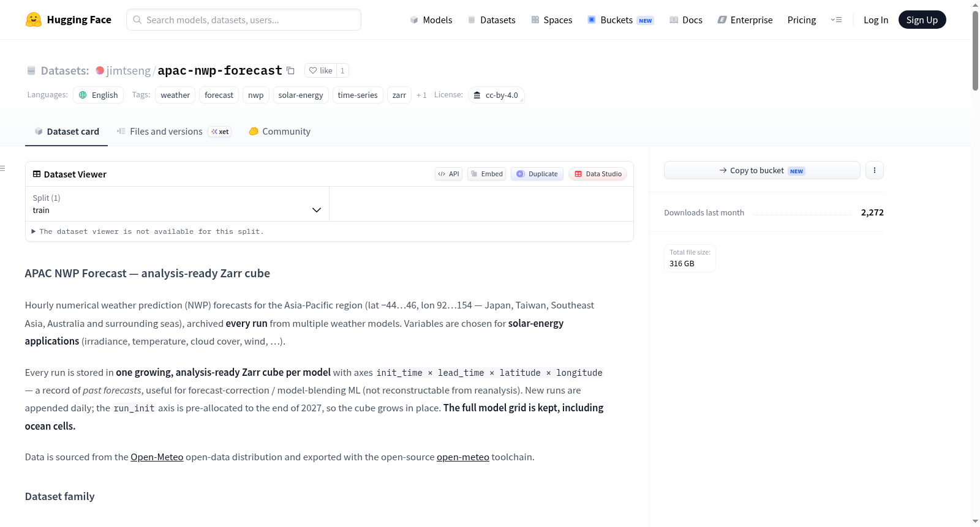The height and width of the screenshot is (527, 980).
Task: Duplicate the dataset
Action: point(537,174)
